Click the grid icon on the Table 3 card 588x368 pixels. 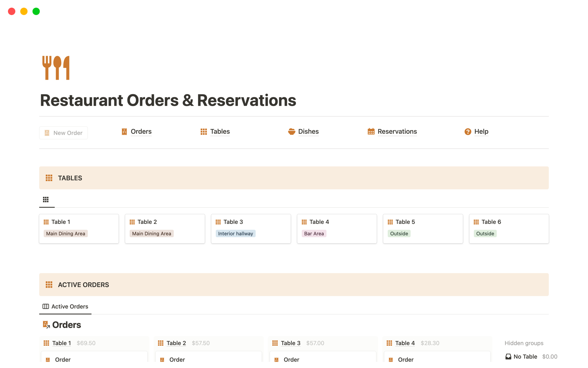click(218, 222)
